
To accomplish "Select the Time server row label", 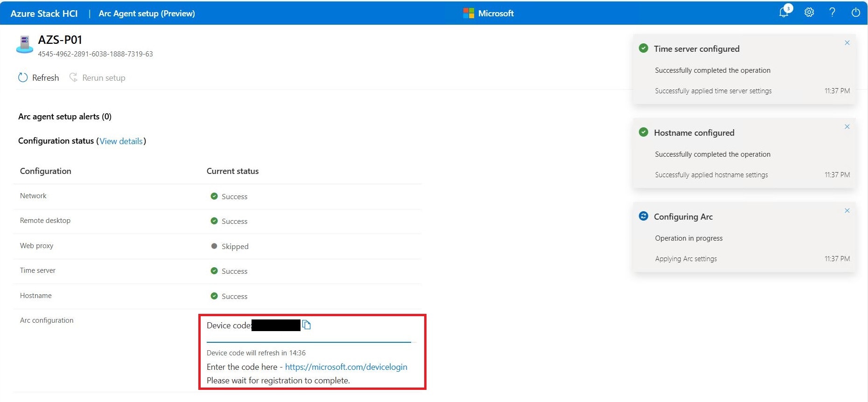I will coord(37,270).
